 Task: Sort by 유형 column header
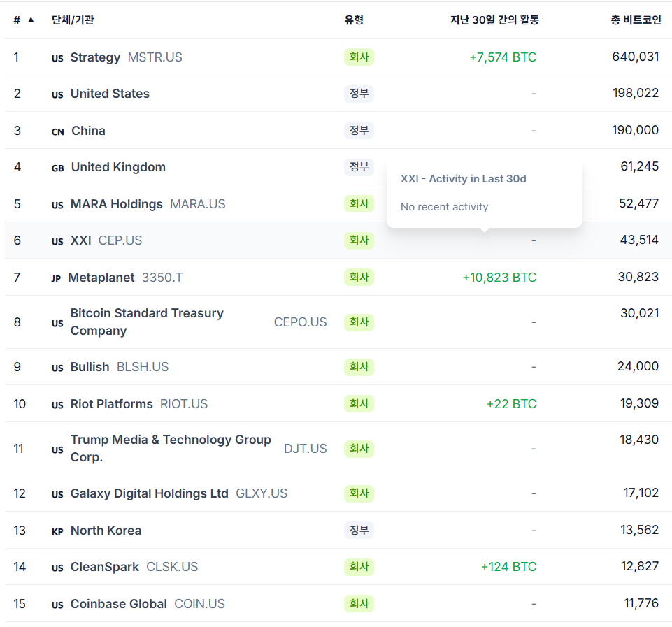[354, 20]
